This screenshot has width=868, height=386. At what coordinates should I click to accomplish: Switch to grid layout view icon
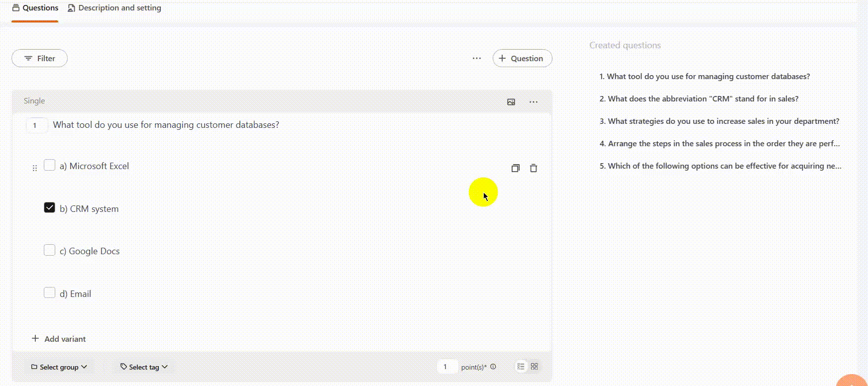coord(535,367)
